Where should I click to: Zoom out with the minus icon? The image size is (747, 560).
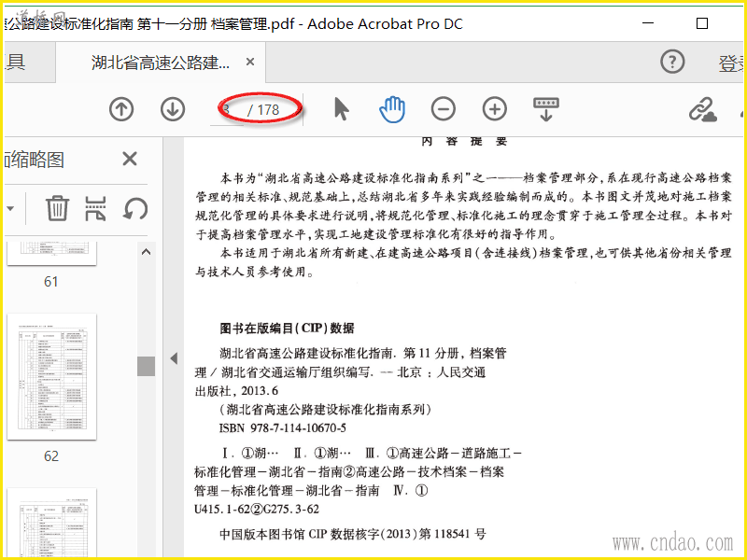tap(443, 109)
